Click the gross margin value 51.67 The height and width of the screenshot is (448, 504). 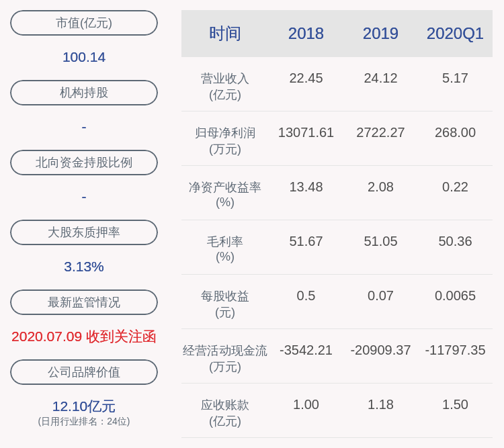(x=306, y=241)
